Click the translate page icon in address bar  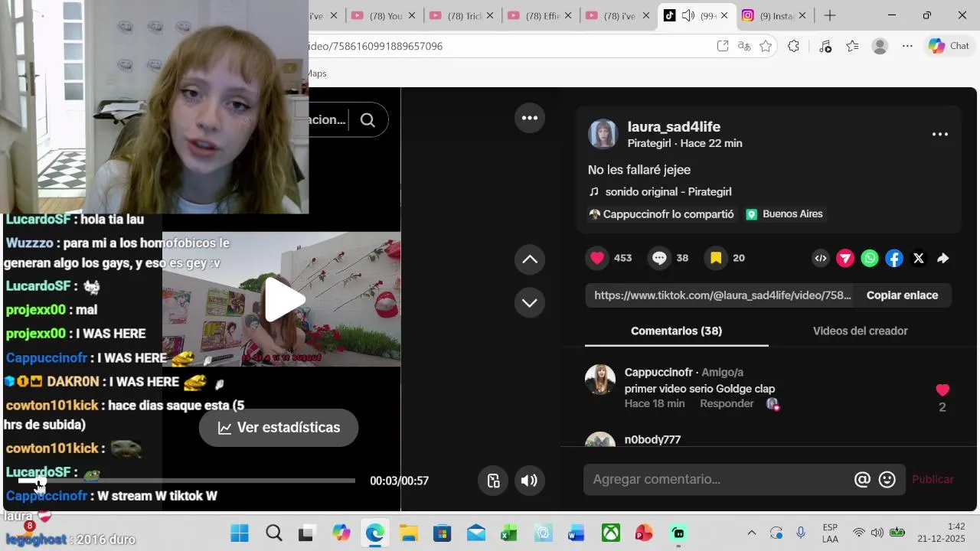click(743, 46)
